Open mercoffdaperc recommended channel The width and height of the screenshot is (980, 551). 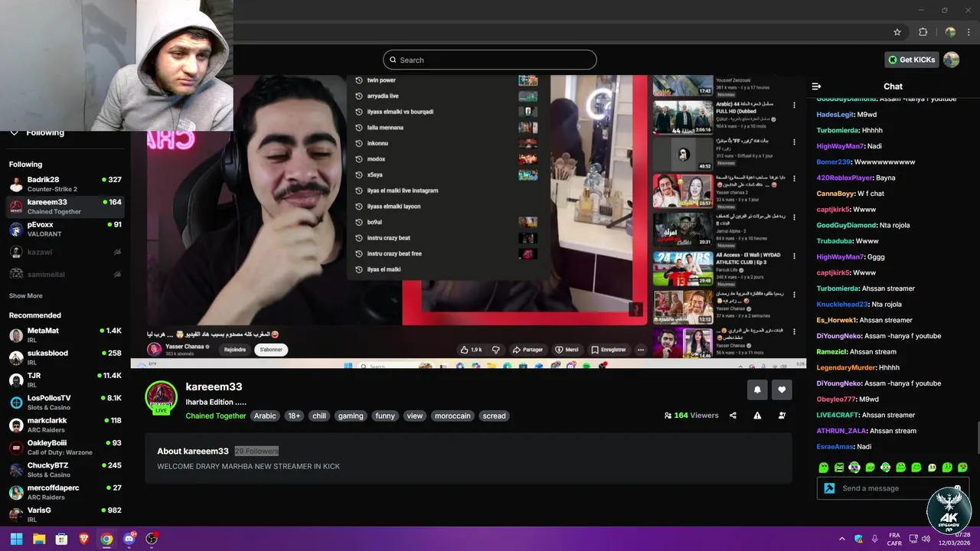coord(65,492)
